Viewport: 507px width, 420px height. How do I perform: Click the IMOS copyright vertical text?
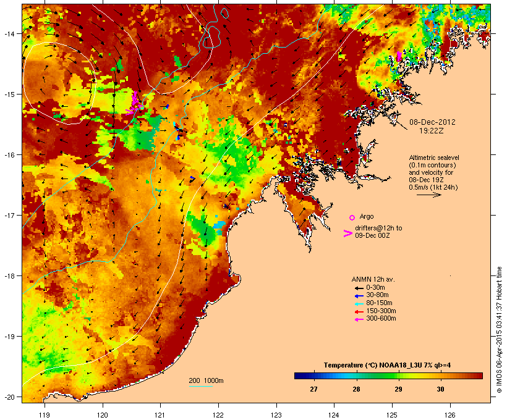click(499, 330)
